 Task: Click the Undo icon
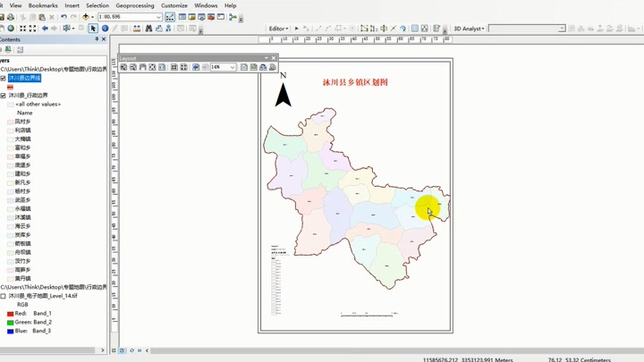[64, 17]
